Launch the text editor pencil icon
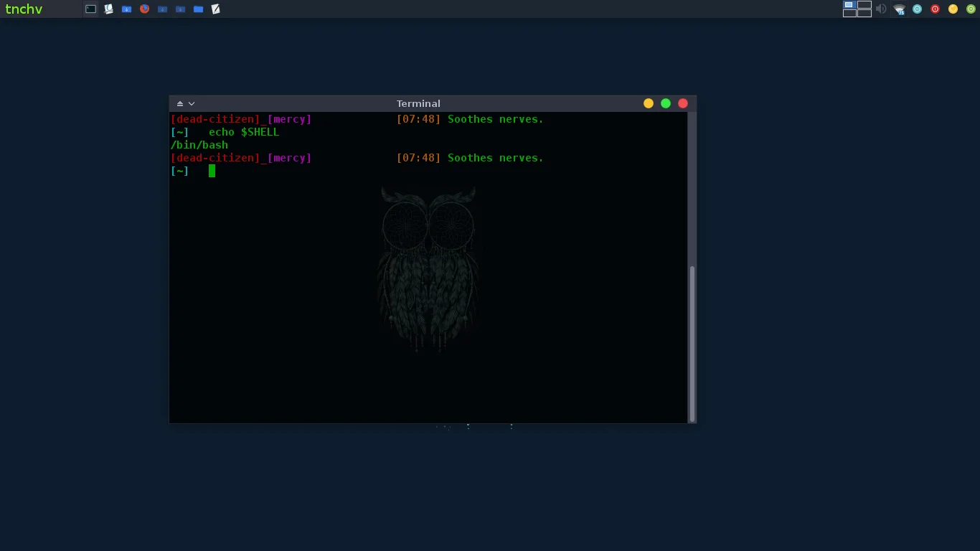Viewport: 980px width, 551px height. tap(216, 9)
